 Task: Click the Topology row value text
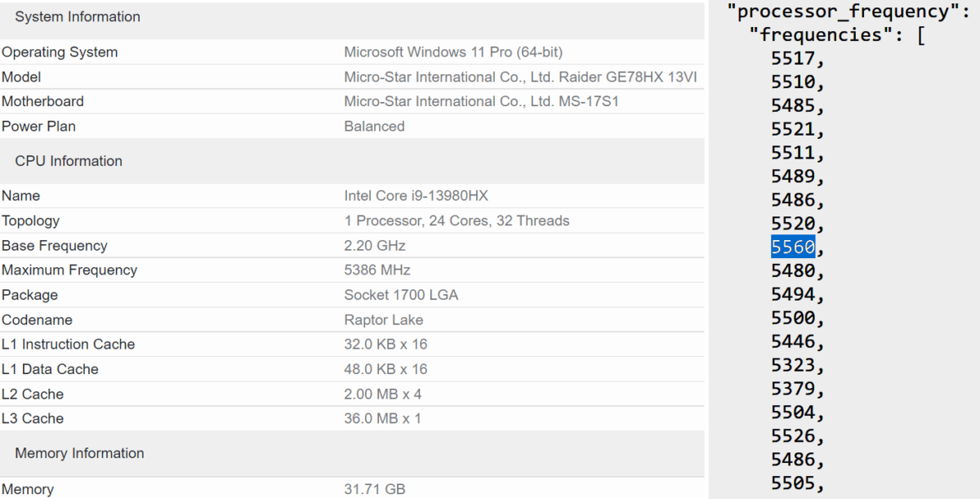pyautogui.click(x=457, y=221)
